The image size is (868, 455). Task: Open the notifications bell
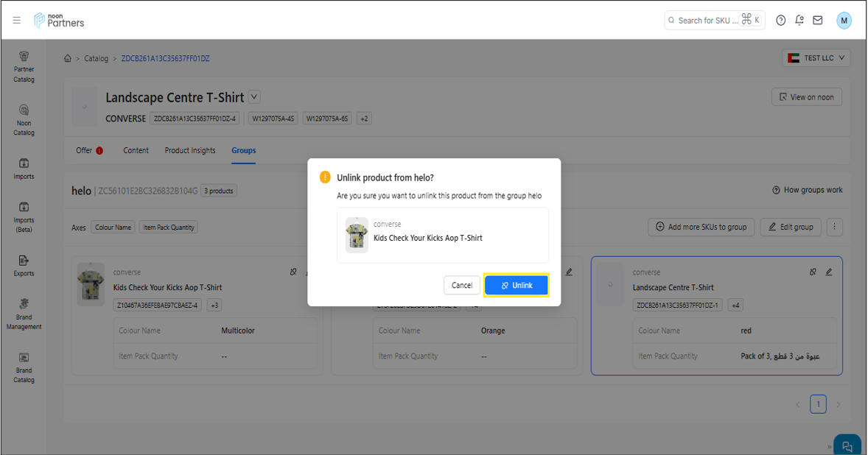pyautogui.click(x=799, y=21)
